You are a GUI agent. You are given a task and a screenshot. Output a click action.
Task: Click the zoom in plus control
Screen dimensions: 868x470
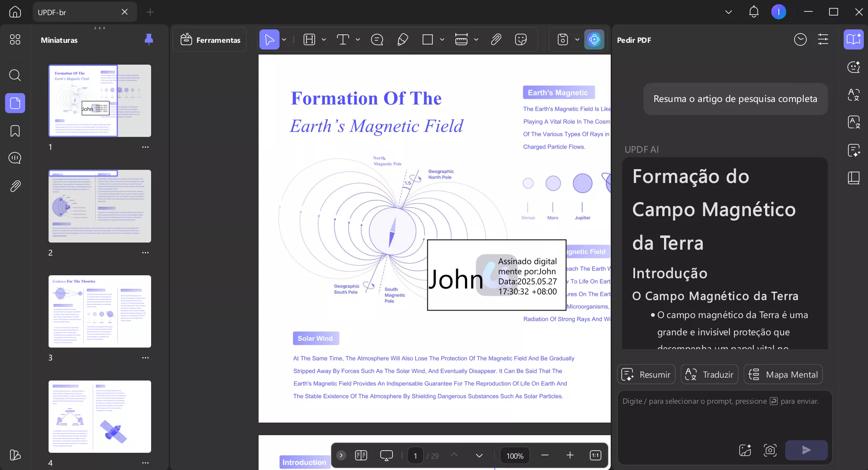[x=570, y=455]
